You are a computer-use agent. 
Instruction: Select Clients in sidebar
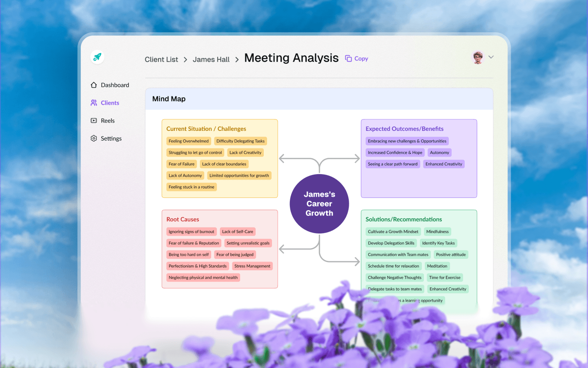[110, 103]
